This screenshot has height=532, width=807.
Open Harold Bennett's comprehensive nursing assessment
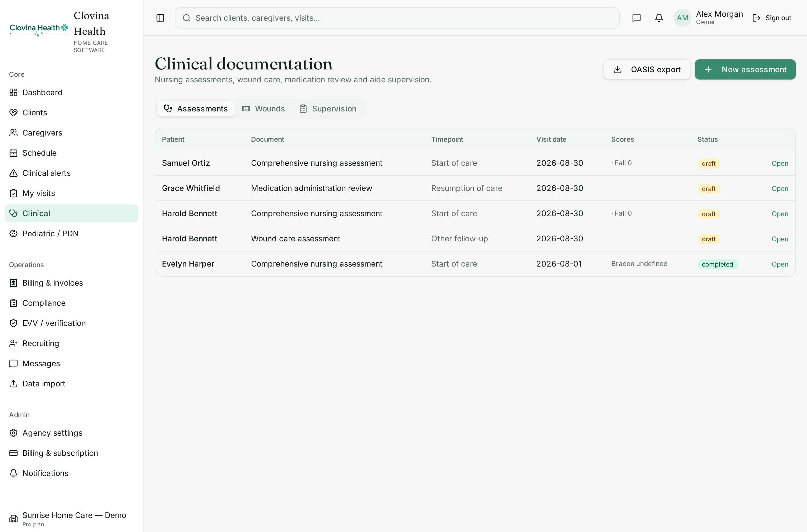coord(780,214)
